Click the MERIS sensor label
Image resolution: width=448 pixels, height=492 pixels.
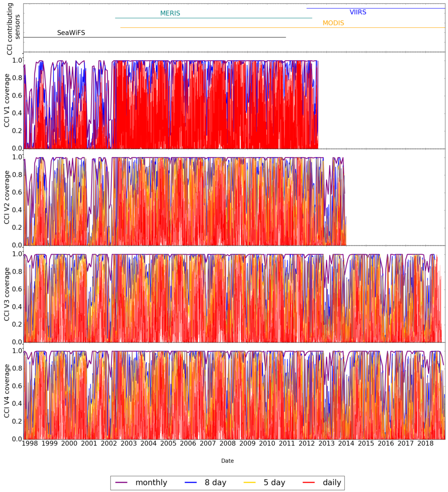point(170,13)
